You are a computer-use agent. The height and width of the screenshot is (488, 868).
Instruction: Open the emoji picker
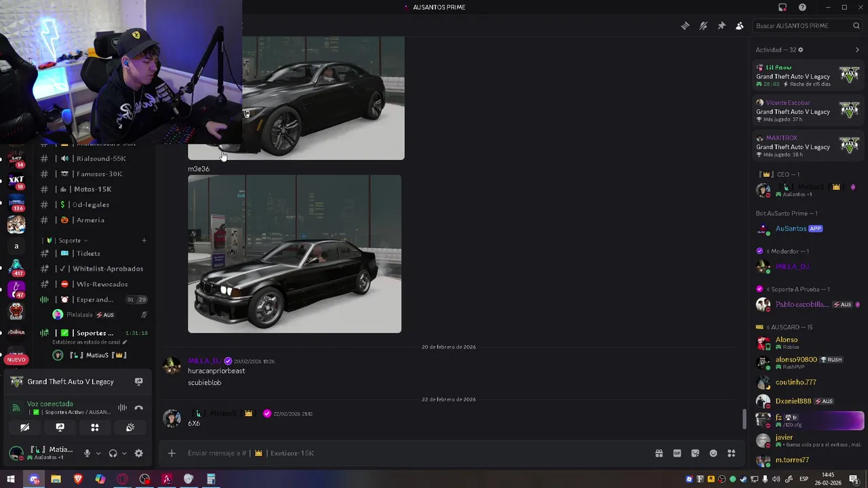point(713,453)
